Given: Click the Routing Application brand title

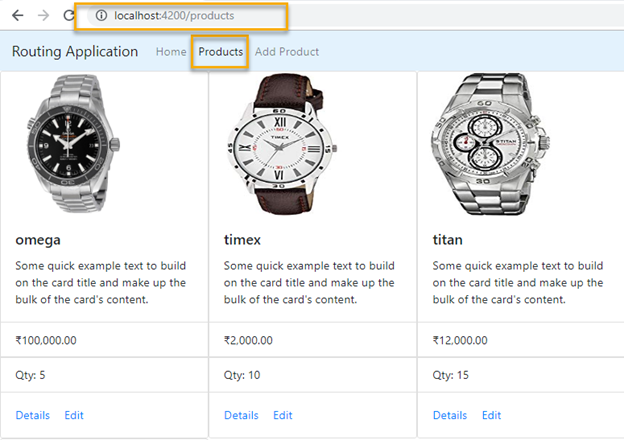Looking at the screenshot, I should coord(75,52).
